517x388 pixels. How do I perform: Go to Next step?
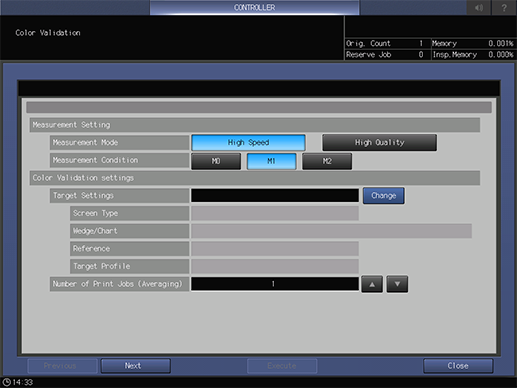pyautogui.click(x=136, y=366)
